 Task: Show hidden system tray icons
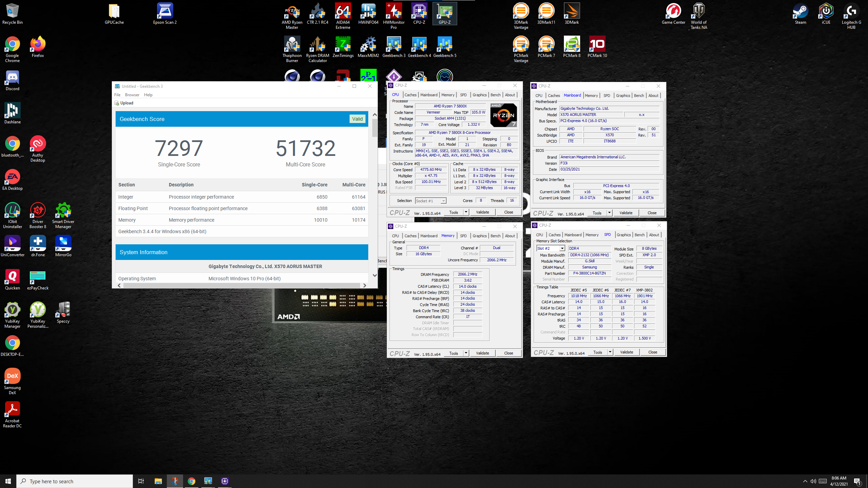(805, 481)
